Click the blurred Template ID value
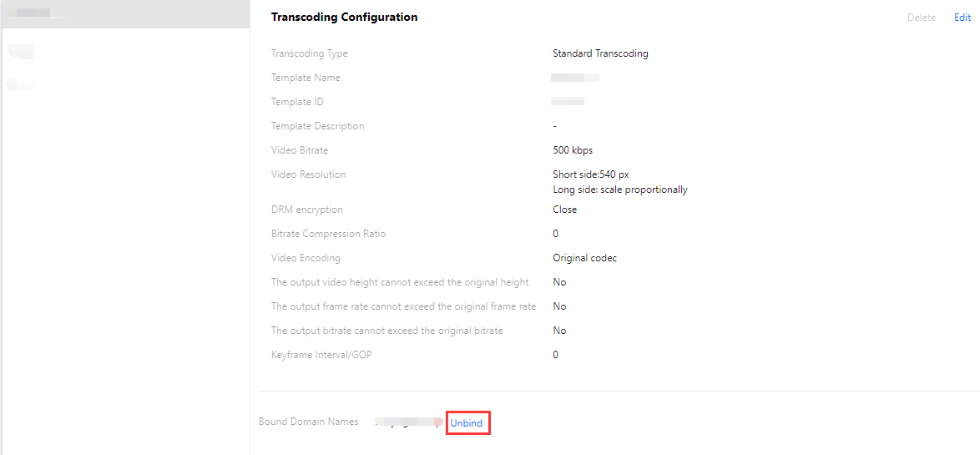 point(568,102)
